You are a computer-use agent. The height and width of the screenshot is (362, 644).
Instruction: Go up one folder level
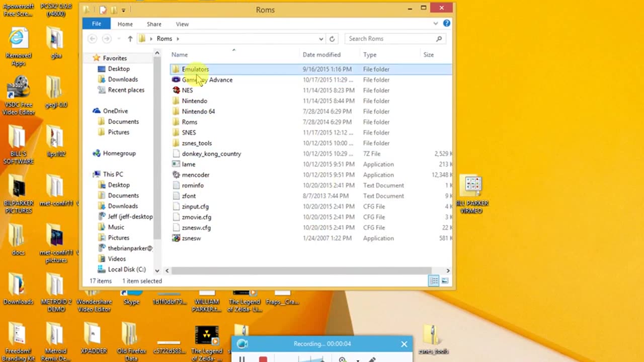tap(130, 39)
